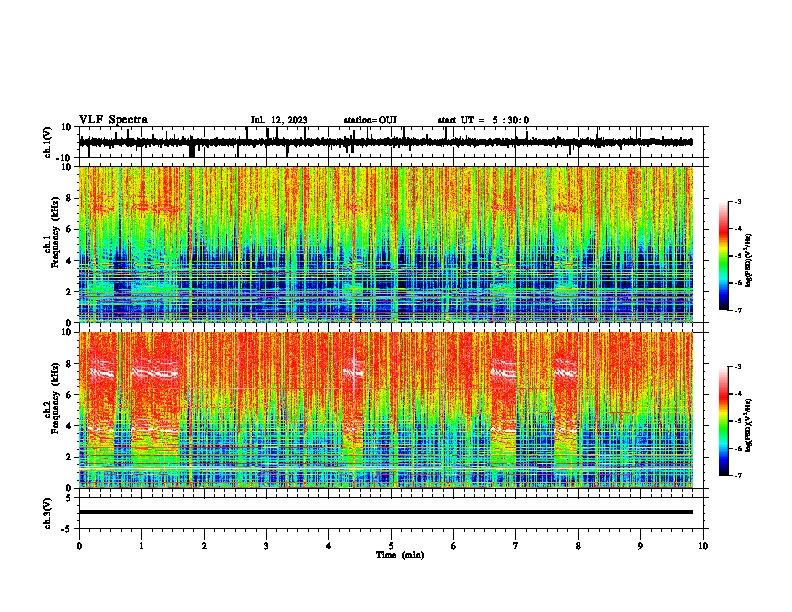Click time axis tick label '5'
This screenshot has height=612, width=792.
click(x=391, y=546)
